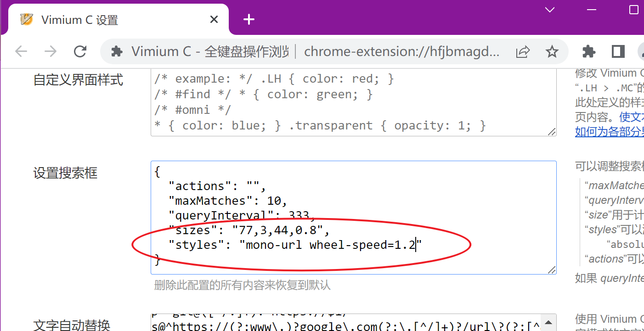Viewport: 644px width, 331px height.
Task: Click the Vimium C extension icon in the address bar
Action: [x=117, y=51]
